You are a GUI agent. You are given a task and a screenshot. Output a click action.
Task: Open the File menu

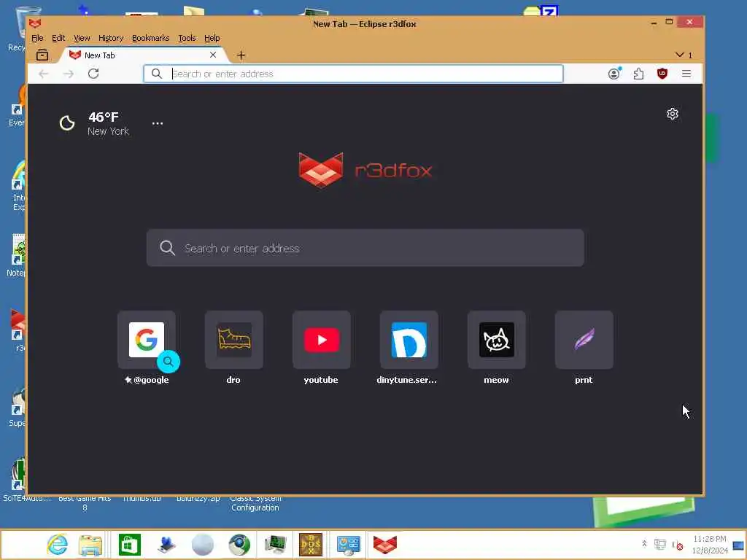[37, 38]
